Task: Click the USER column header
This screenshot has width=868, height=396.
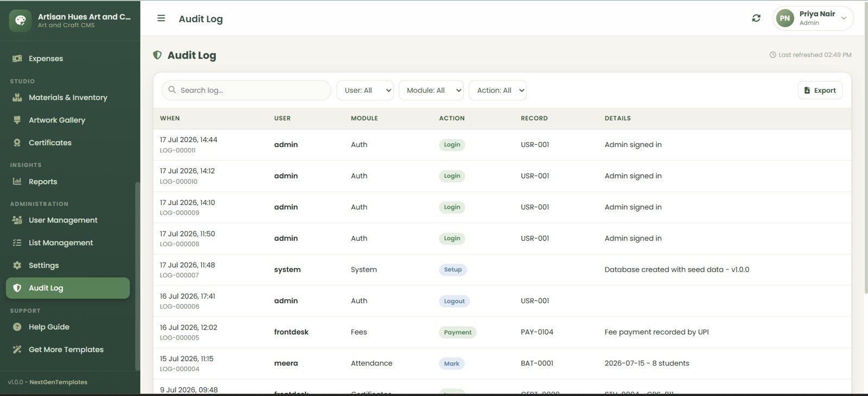Action: (x=282, y=118)
